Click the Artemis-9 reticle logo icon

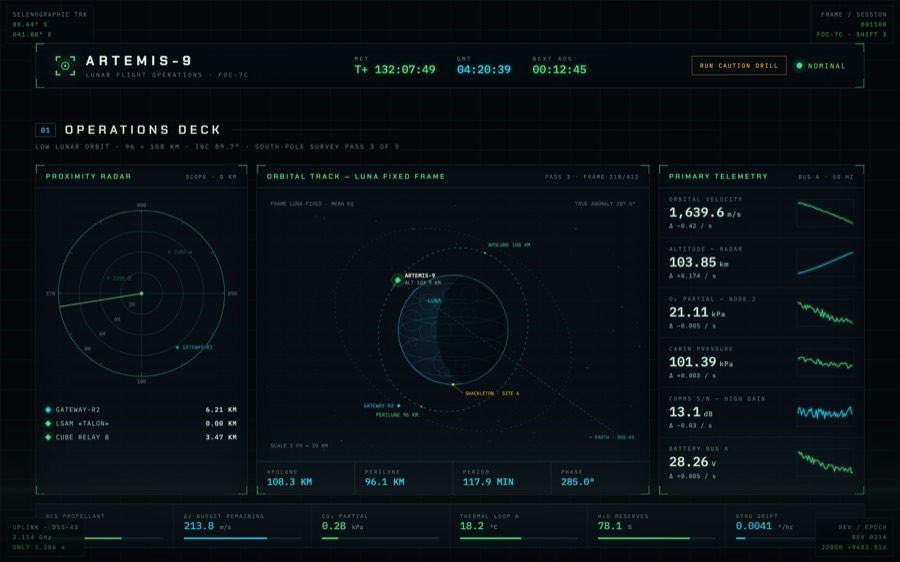[x=65, y=65]
